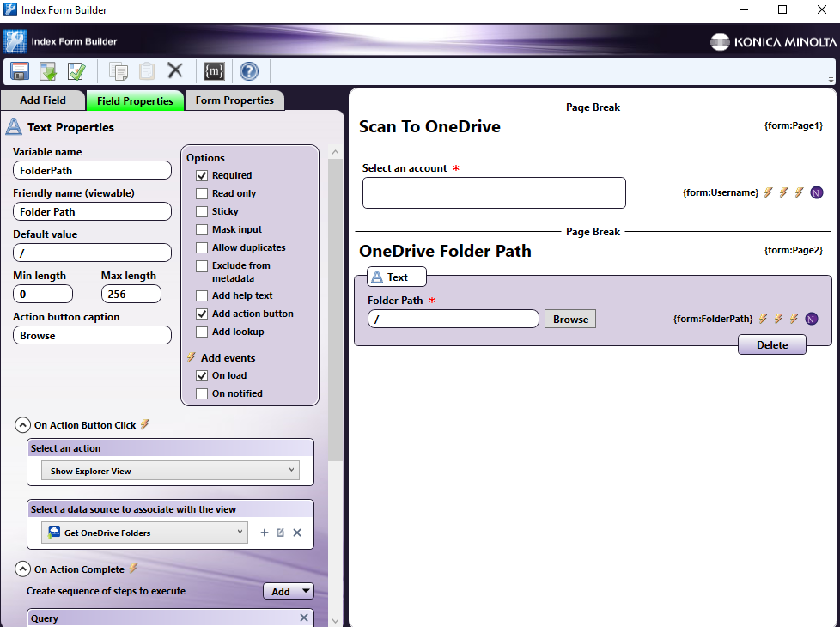Image resolution: width=840 pixels, height=627 pixels.
Task: Click the properties panel scrollbar thumb
Action: click(x=335, y=310)
